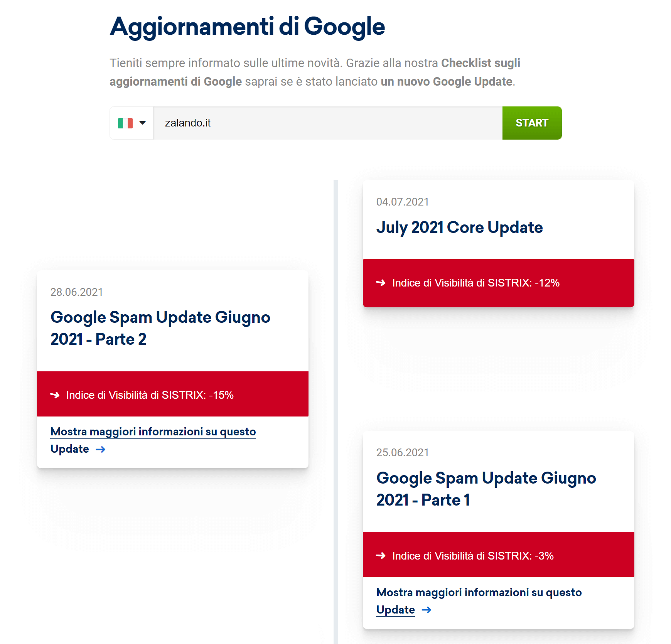Viewport: 671px width, 644px height.
Task: Click arrow icon in the -15% visibility banner
Action: (x=55, y=395)
